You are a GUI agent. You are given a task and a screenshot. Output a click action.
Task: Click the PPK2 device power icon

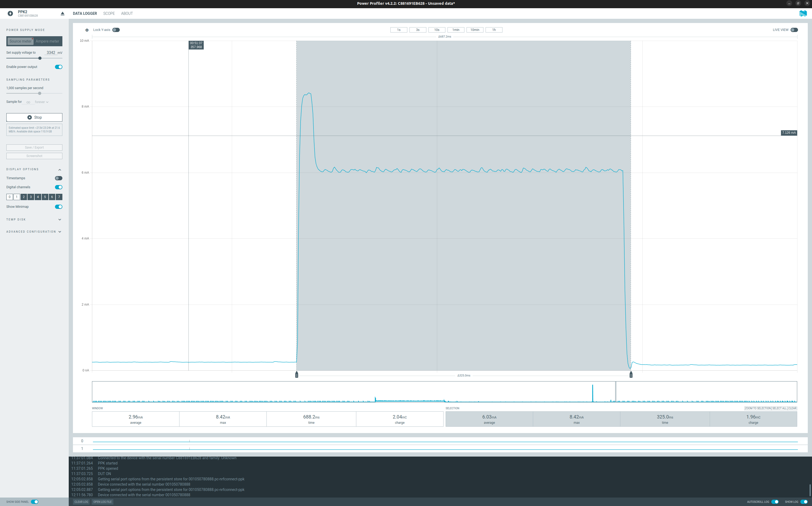pos(10,14)
